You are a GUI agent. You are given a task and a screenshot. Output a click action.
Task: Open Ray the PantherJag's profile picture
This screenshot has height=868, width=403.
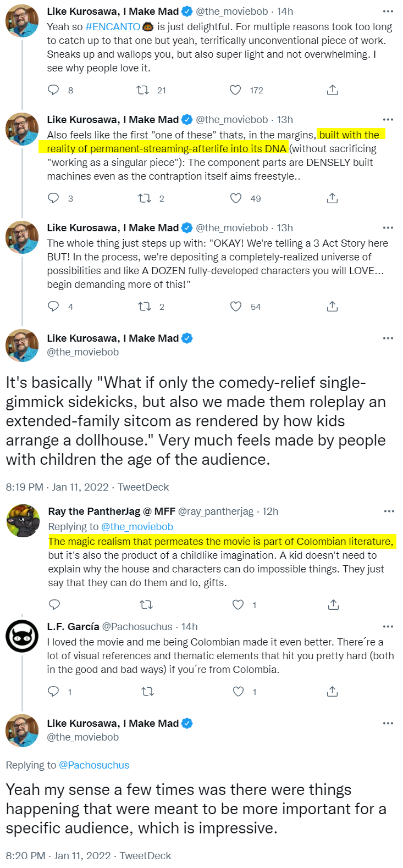23,521
